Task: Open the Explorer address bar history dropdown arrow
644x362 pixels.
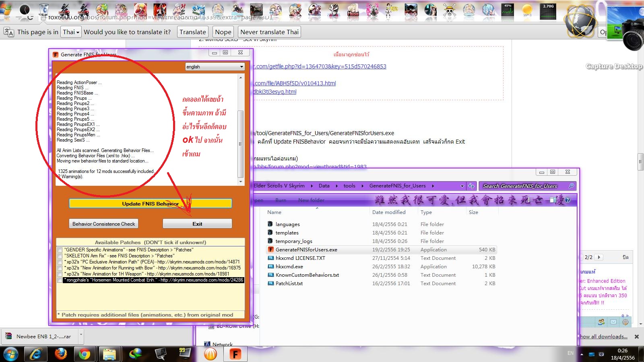Action: click(462, 186)
